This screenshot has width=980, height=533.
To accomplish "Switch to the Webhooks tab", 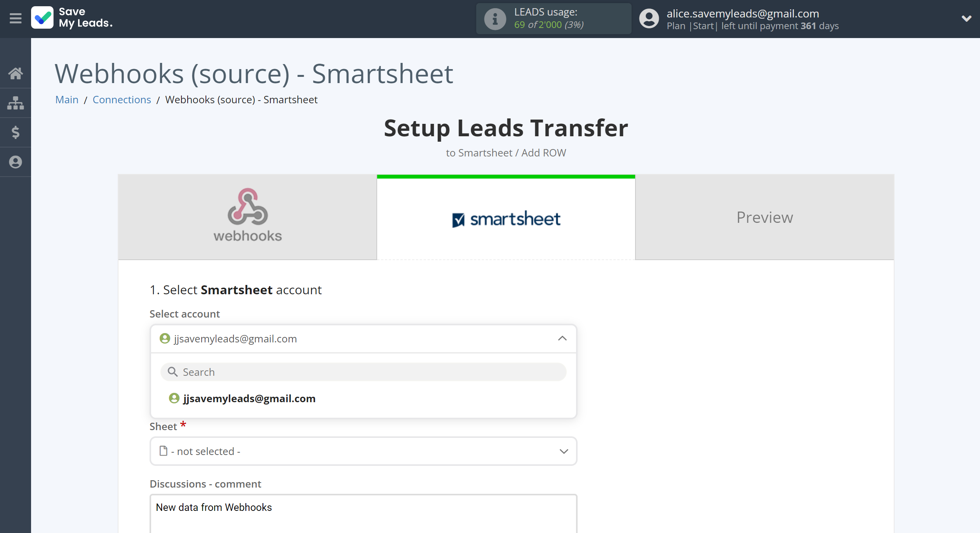I will click(x=247, y=217).
